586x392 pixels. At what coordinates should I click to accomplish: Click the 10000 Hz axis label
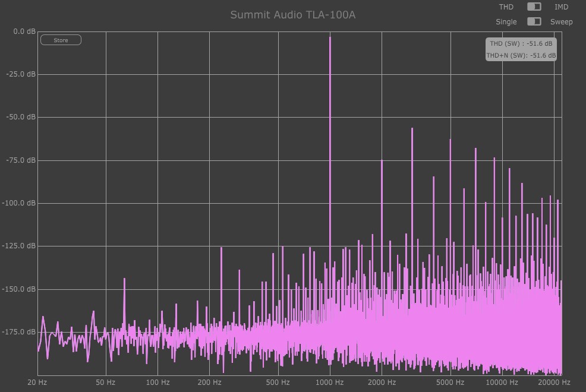[502, 382]
